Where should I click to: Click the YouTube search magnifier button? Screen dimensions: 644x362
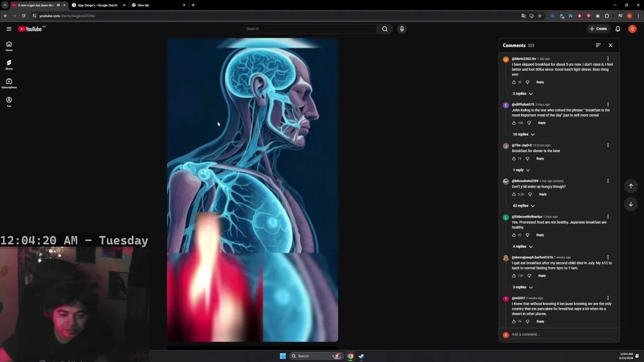[x=385, y=29]
